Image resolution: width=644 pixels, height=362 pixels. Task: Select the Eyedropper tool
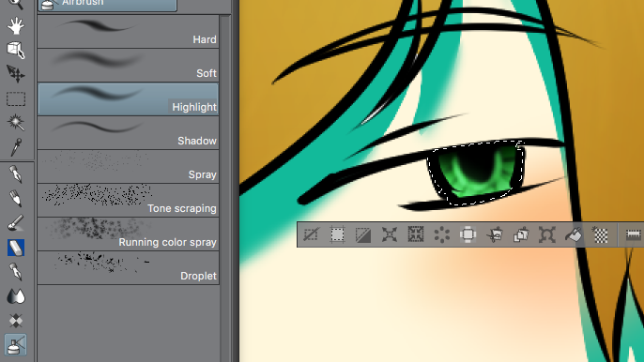pos(16,147)
